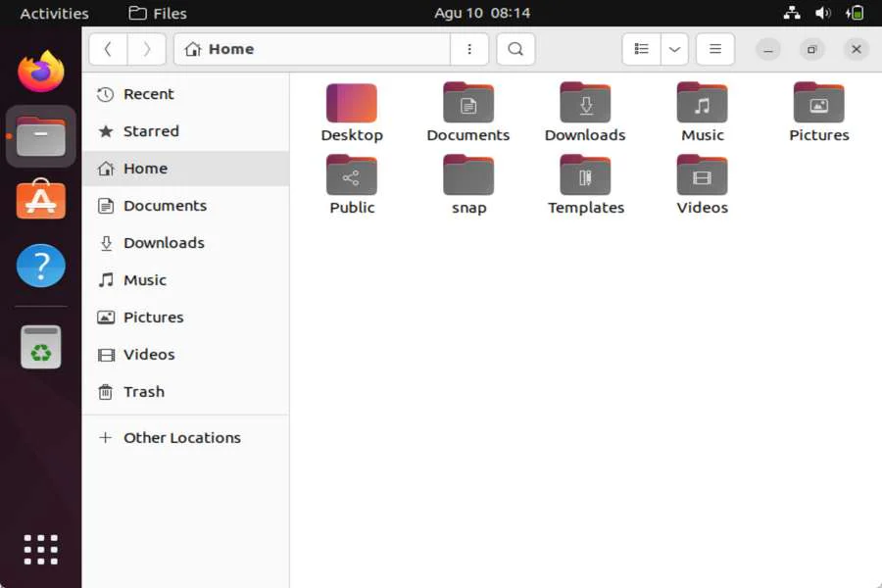The image size is (882, 588).
Task: Click Activities in the top bar
Action: tap(54, 13)
